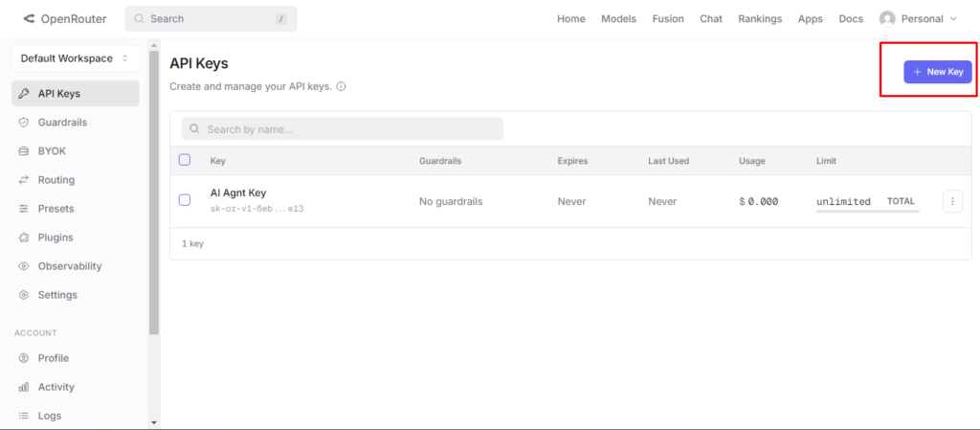Click the info icon beside API keys description
This screenshot has width=980, height=430.
[342, 87]
